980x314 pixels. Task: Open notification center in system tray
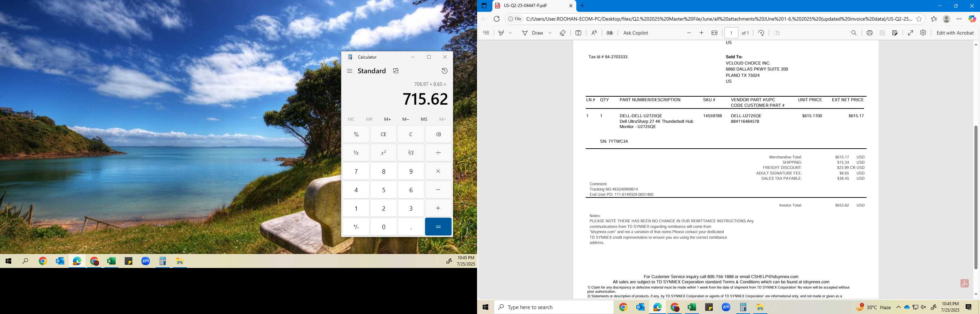click(x=968, y=307)
